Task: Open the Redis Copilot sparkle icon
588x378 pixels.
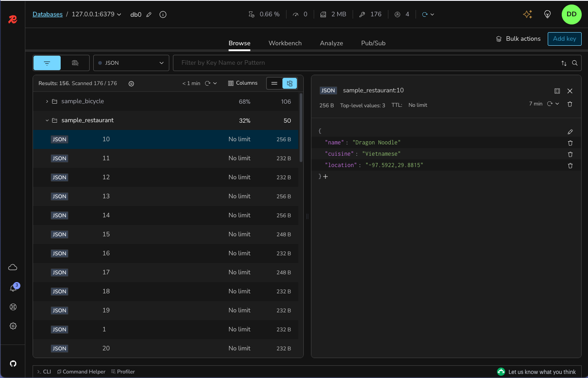Action: (527, 14)
